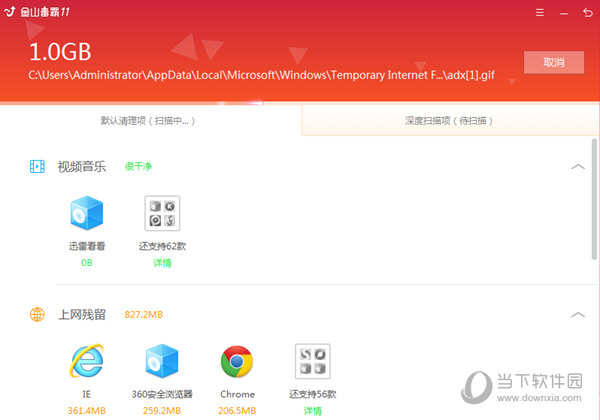Click the 62 more supported apps icon
The width and height of the screenshot is (600, 420).
(x=162, y=213)
